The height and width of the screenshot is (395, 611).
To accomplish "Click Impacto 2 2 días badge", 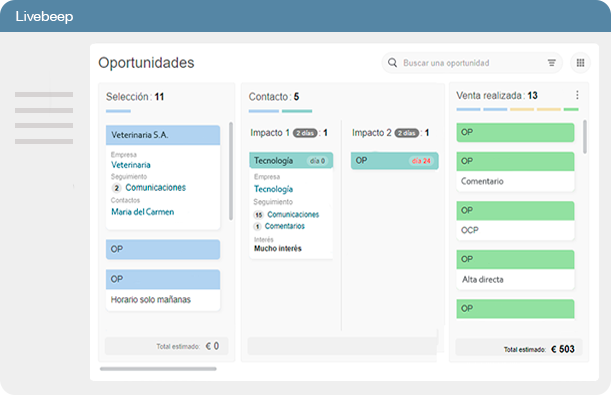I will [406, 133].
